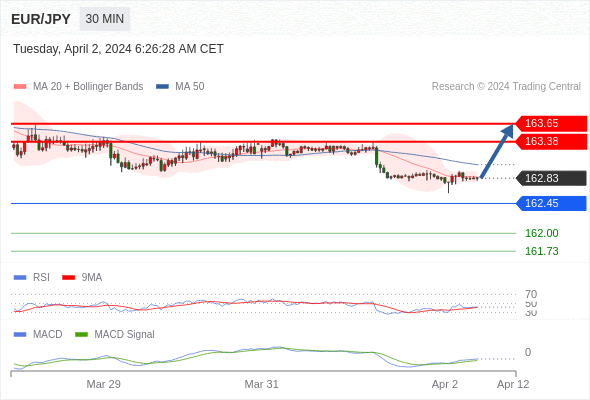Click the 162.83 black current price tag
The image size is (590, 400).
click(x=551, y=178)
